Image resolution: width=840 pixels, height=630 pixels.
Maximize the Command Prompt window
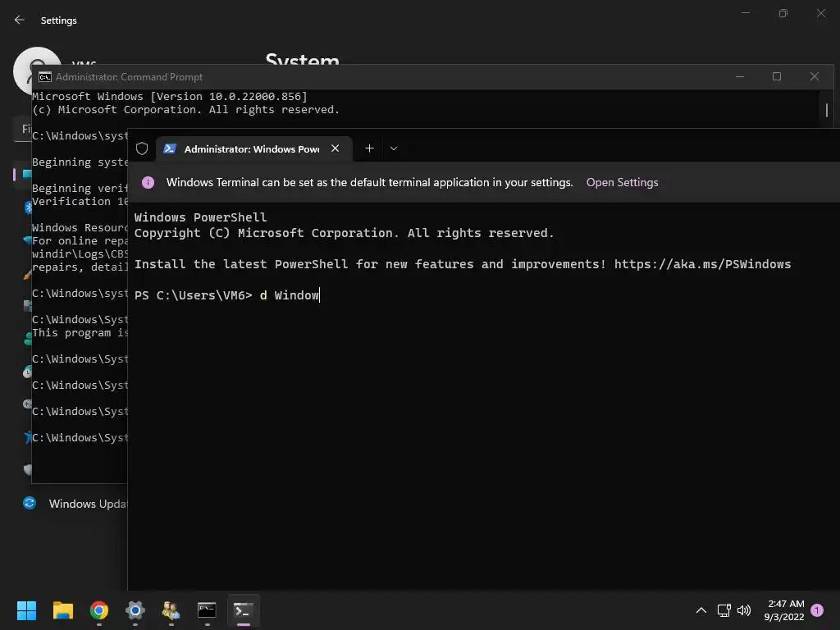pyautogui.click(x=777, y=76)
